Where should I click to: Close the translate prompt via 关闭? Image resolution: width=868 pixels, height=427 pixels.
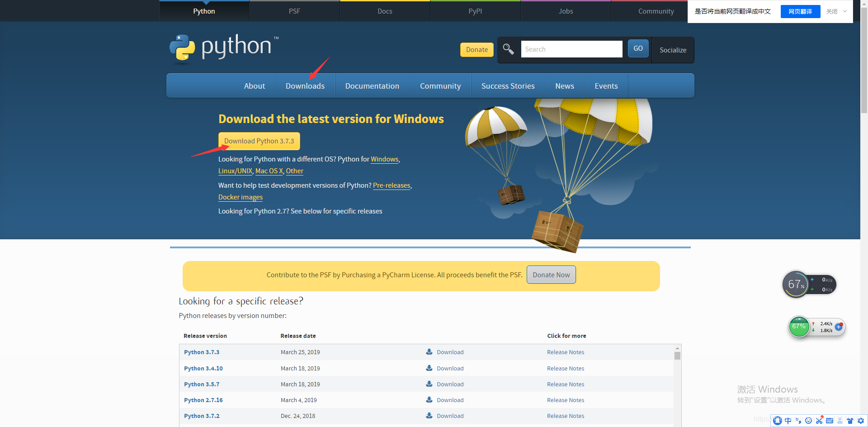click(x=832, y=11)
